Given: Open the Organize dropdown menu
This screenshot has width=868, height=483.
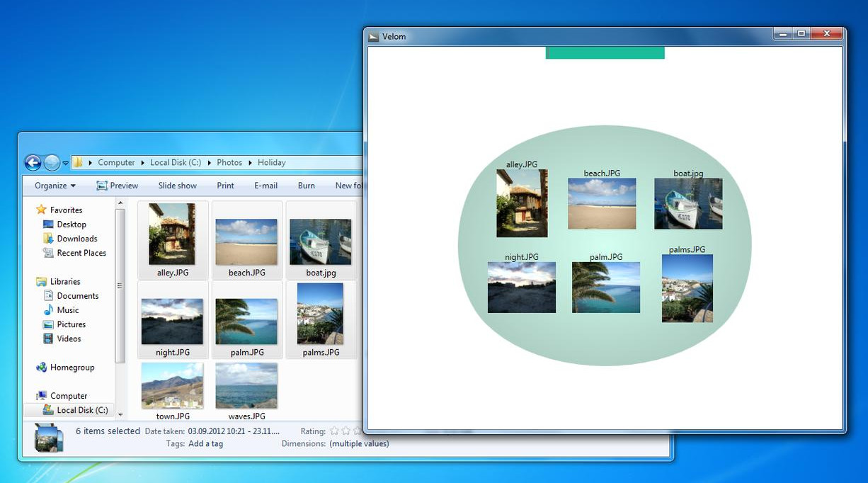Looking at the screenshot, I should pyautogui.click(x=55, y=186).
